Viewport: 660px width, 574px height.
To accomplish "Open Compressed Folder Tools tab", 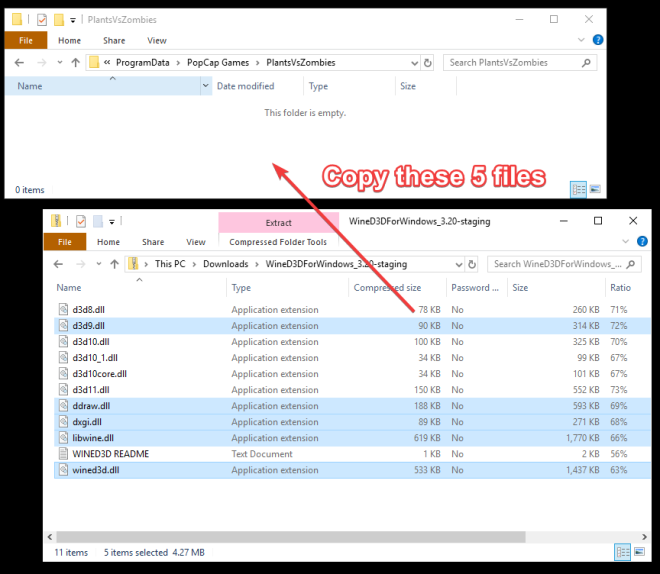I will [278, 242].
